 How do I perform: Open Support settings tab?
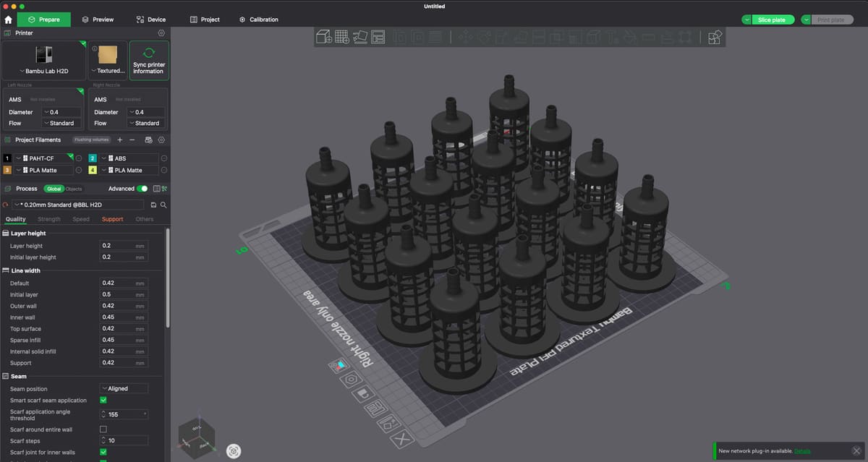tap(112, 219)
